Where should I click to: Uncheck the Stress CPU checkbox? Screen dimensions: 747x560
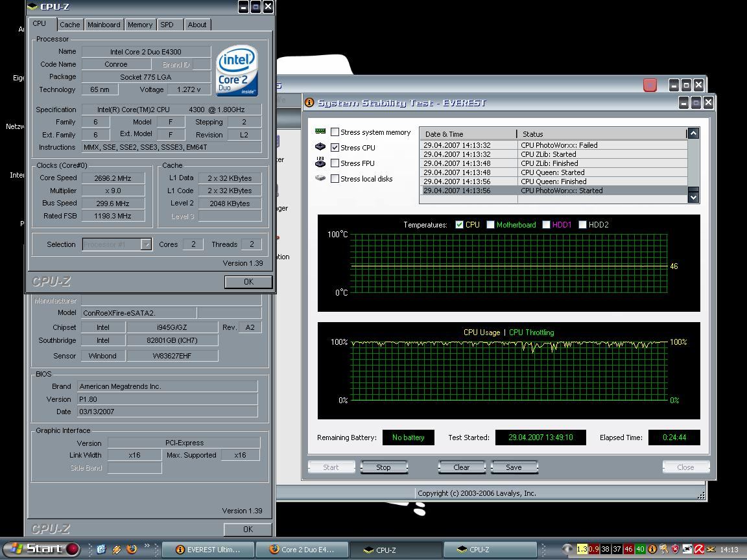pyautogui.click(x=335, y=148)
